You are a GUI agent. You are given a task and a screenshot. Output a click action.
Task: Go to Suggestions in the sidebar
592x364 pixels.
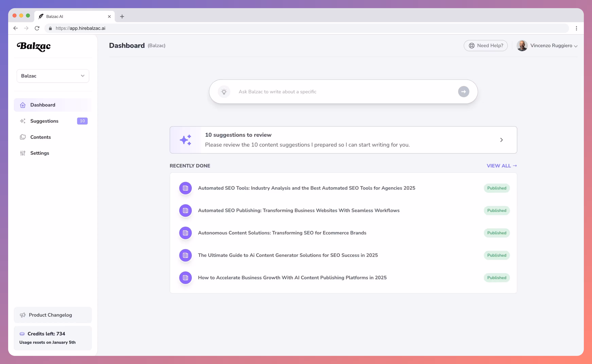click(44, 121)
